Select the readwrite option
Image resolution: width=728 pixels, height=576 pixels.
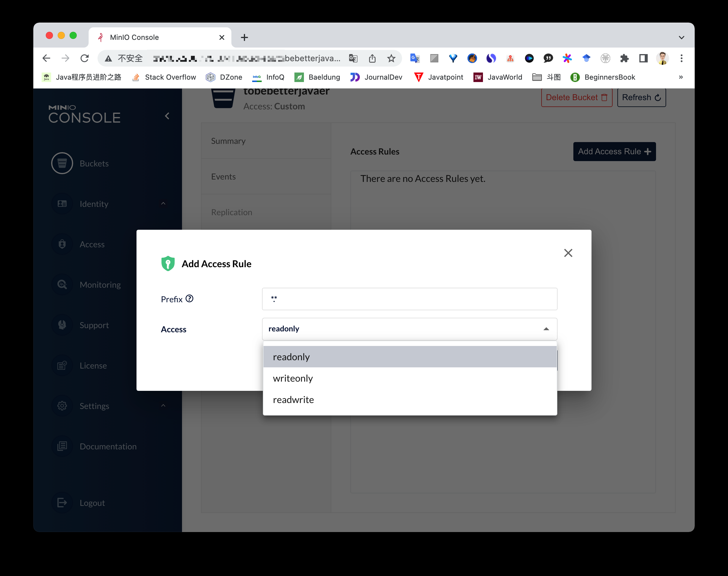[x=294, y=400]
